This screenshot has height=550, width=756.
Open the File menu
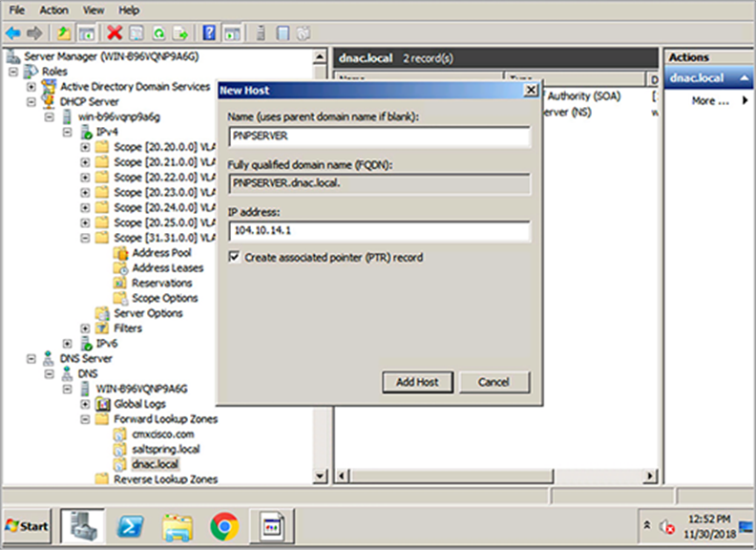(17, 11)
